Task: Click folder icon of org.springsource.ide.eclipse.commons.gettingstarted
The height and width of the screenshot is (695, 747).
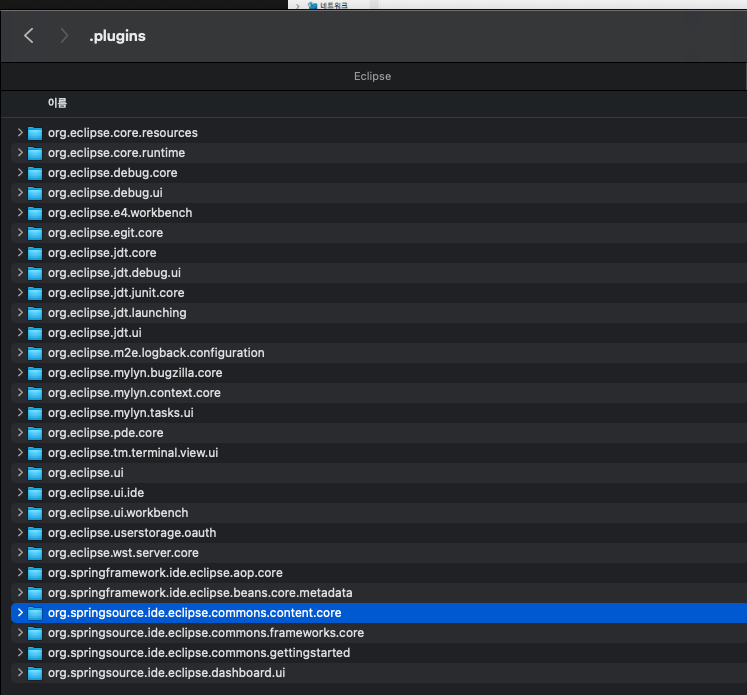Action: pyautogui.click(x=35, y=653)
